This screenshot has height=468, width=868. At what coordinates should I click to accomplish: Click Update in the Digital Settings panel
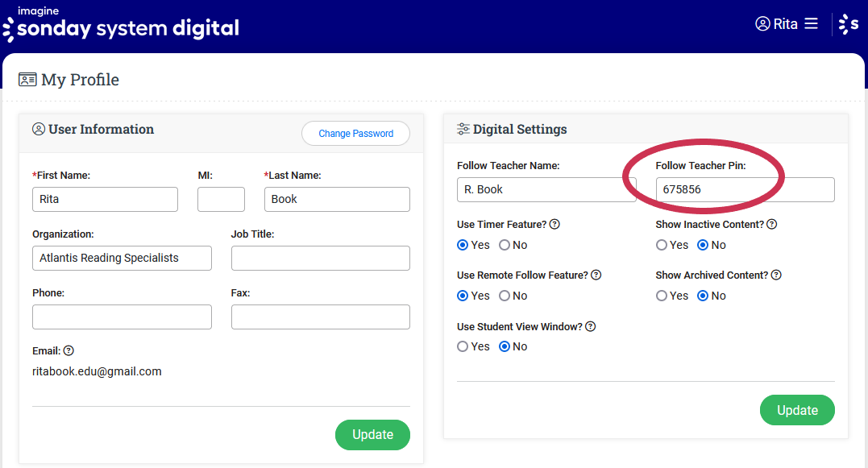point(797,410)
